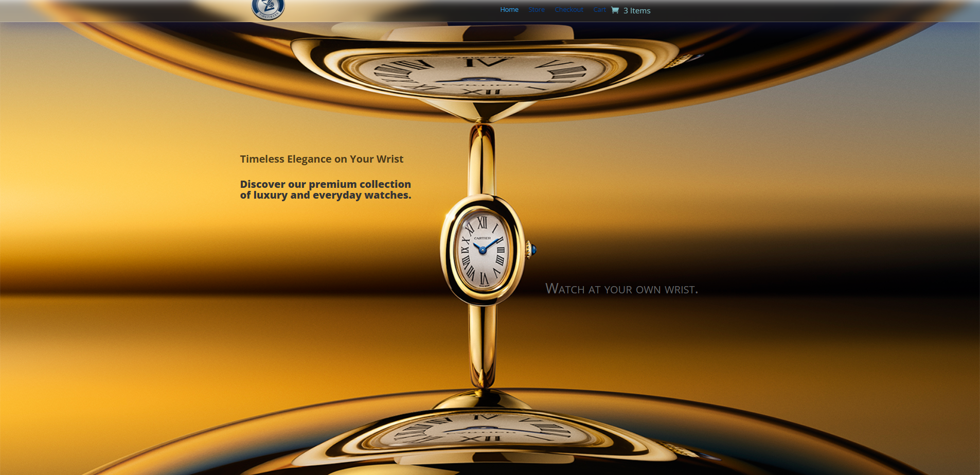Click the Roman numeral XII on the center watch
The height and width of the screenshot is (475, 980).
tap(482, 223)
